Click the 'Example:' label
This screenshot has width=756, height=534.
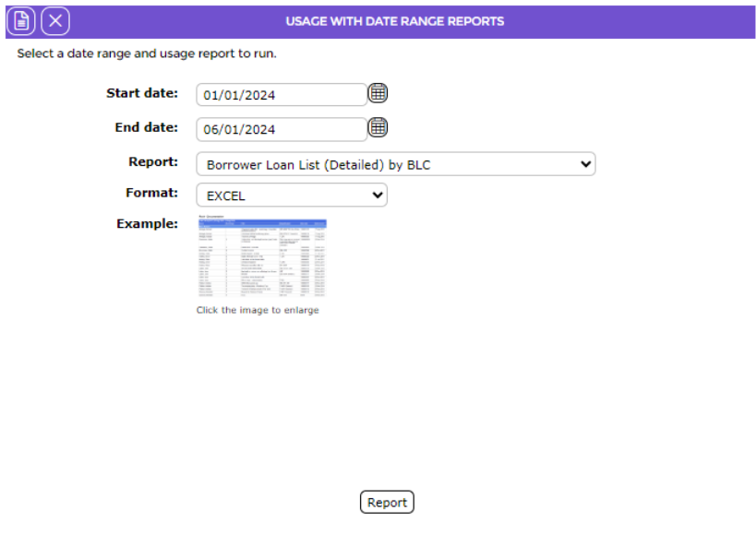pos(148,224)
